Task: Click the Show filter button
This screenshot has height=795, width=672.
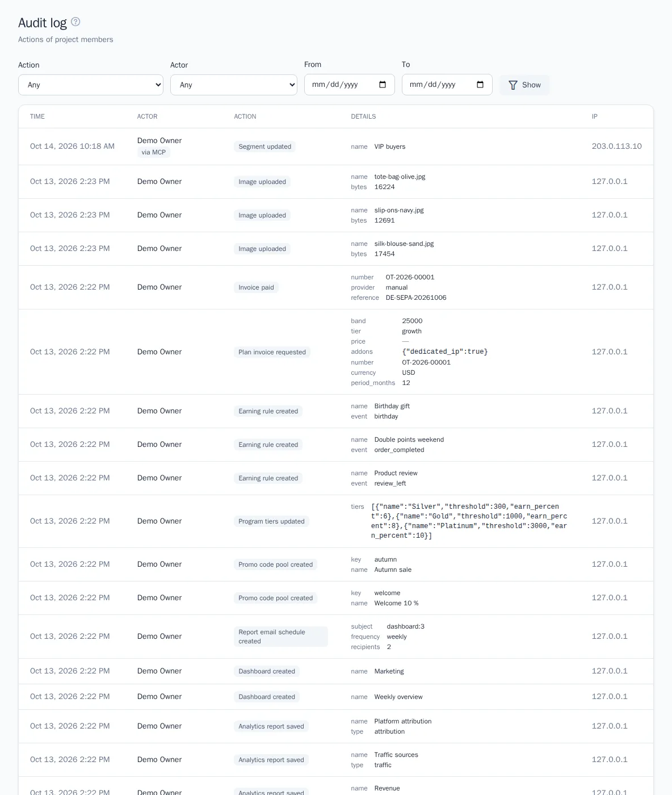Action: click(524, 85)
